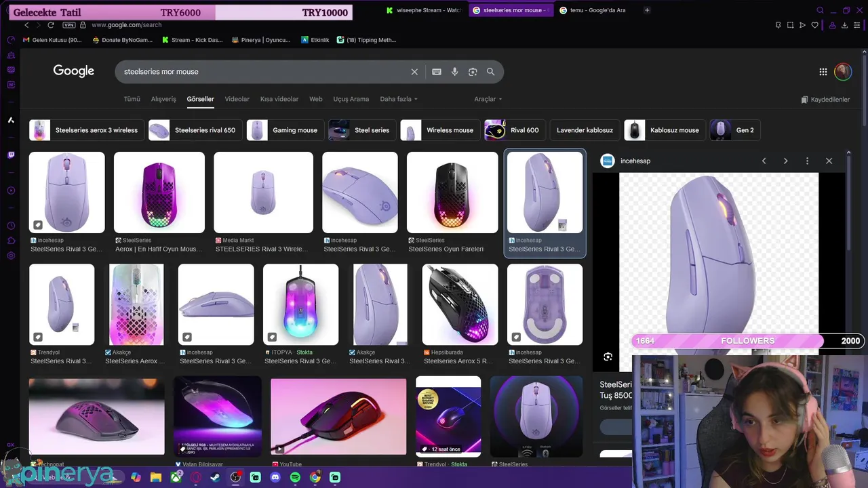868x488 pixels.
Task: Open the Pinerya Oyuncu bookmark
Action: pos(261,40)
